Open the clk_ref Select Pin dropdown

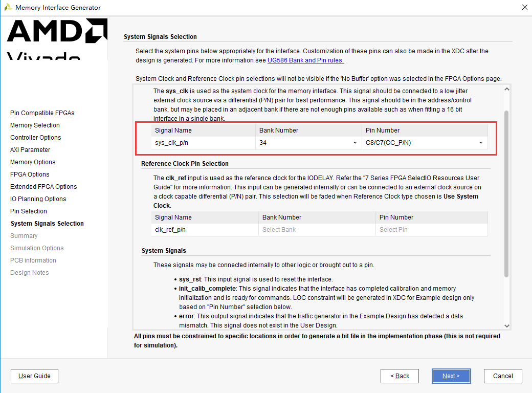tap(432, 230)
